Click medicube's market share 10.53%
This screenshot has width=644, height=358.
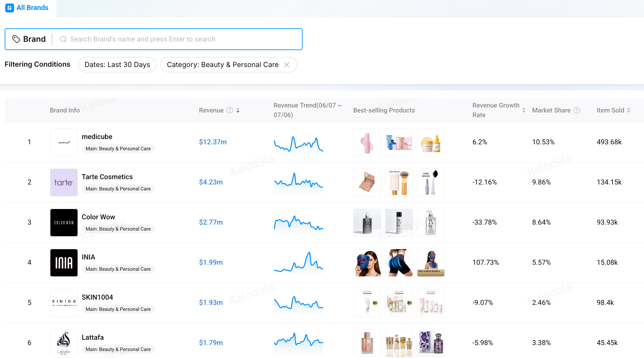click(x=543, y=142)
